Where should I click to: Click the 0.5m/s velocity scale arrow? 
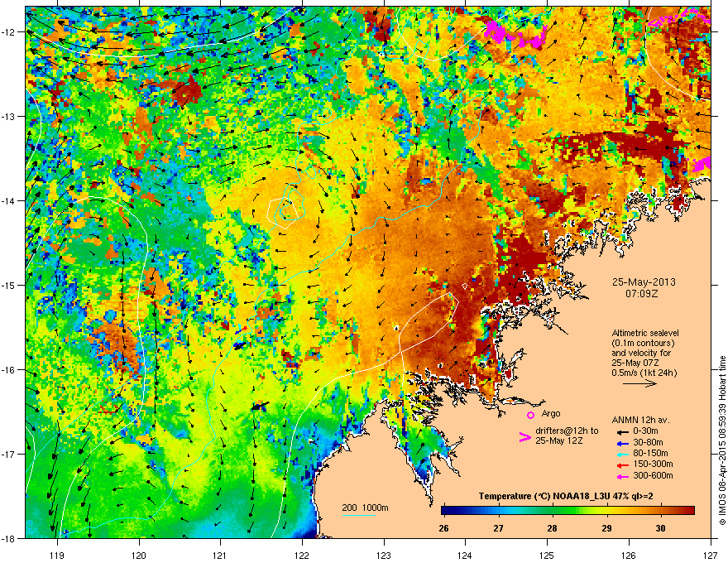click(639, 383)
